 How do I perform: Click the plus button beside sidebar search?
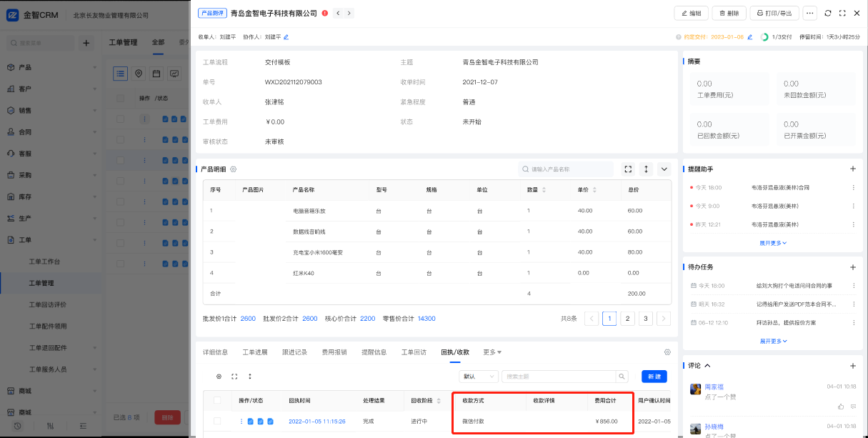[86, 44]
